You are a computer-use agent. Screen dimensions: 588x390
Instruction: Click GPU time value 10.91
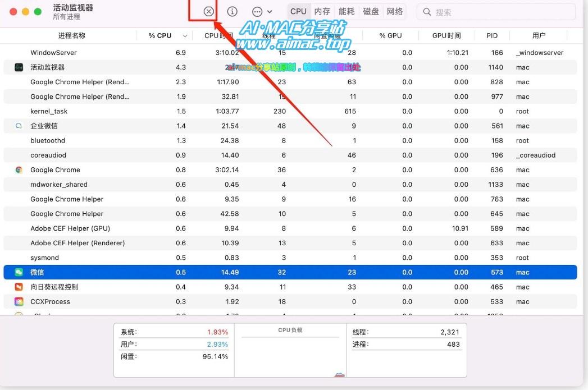[460, 228]
